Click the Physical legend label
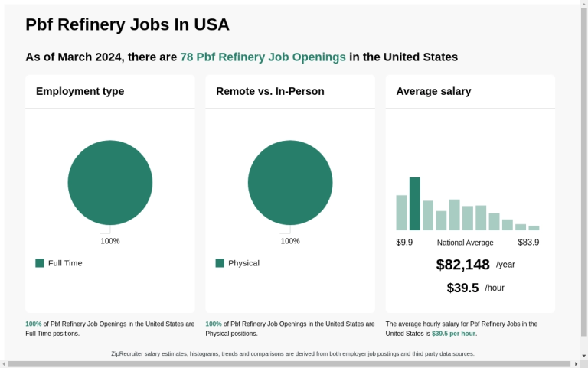This screenshot has width=588, height=368. (x=243, y=263)
